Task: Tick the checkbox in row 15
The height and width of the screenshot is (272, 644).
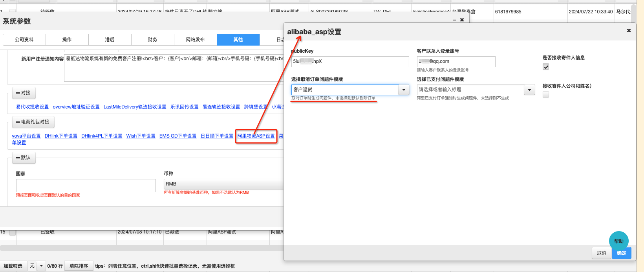Action: (13, 232)
